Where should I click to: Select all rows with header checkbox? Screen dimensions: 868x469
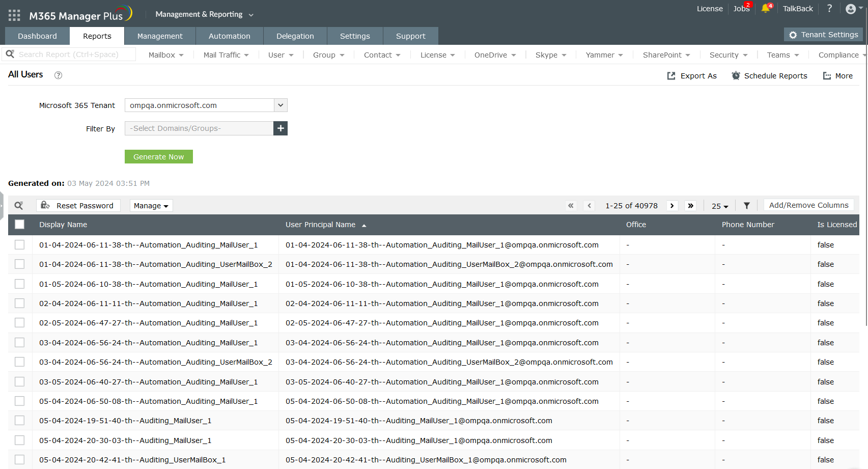pyautogui.click(x=19, y=225)
